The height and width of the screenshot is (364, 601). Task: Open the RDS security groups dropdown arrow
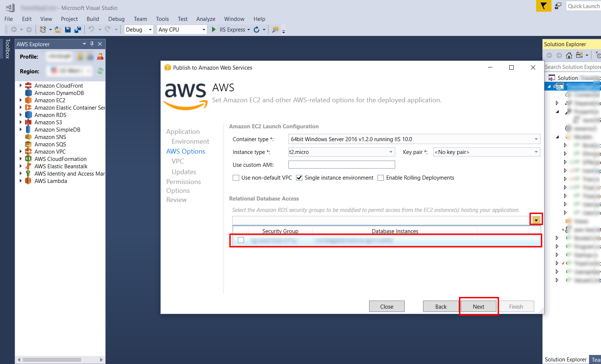(536, 220)
